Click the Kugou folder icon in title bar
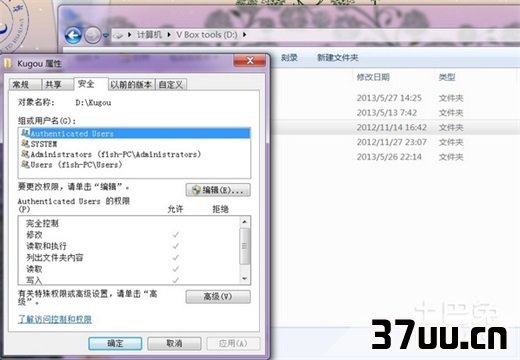Viewport: 520px width, 360px height. (x=8, y=63)
